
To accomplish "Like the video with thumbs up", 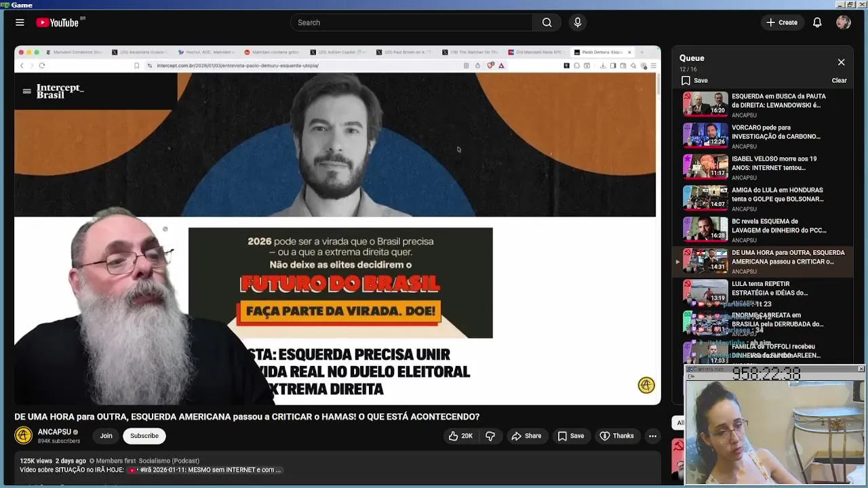I will 460,436.
